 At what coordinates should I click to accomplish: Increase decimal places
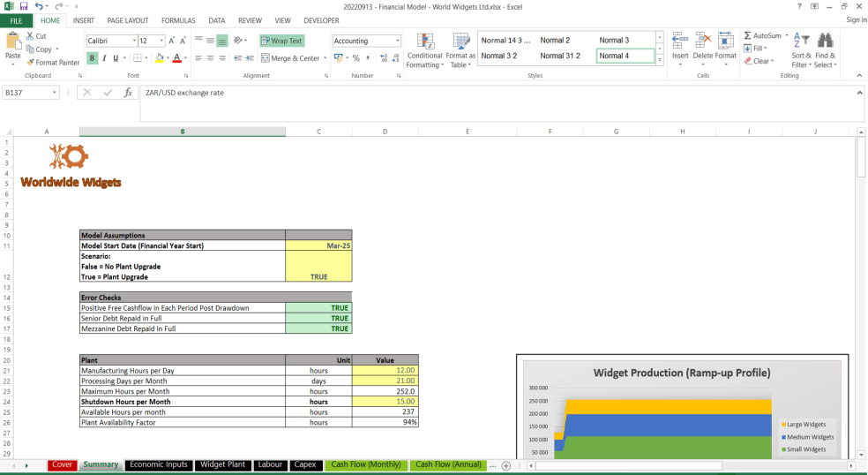[384, 57]
